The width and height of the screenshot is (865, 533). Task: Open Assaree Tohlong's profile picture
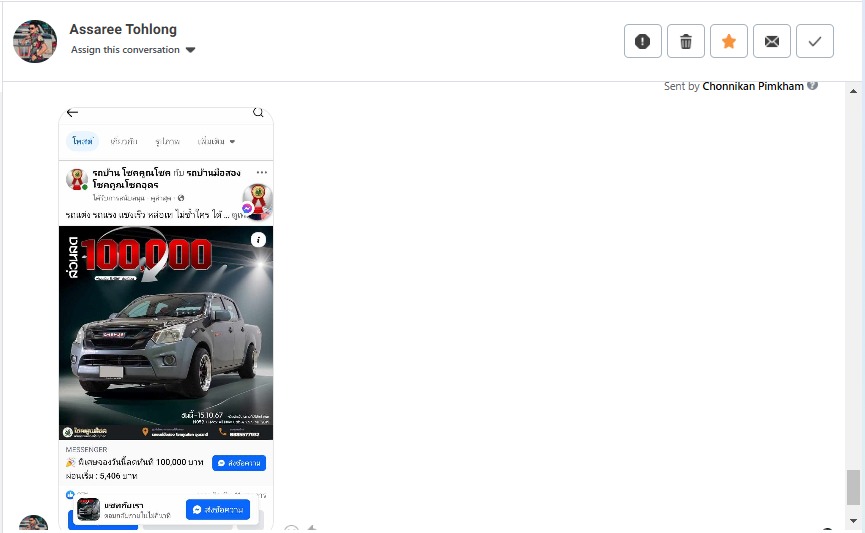[35, 41]
